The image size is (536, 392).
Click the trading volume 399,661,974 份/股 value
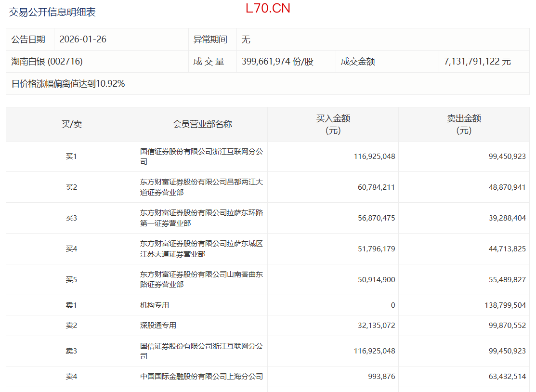click(x=277, y=62)
